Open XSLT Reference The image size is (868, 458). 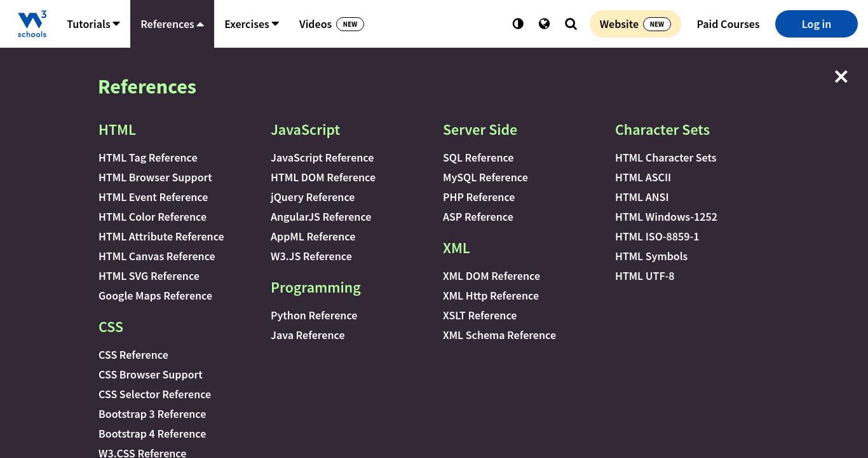pos(480,316)
